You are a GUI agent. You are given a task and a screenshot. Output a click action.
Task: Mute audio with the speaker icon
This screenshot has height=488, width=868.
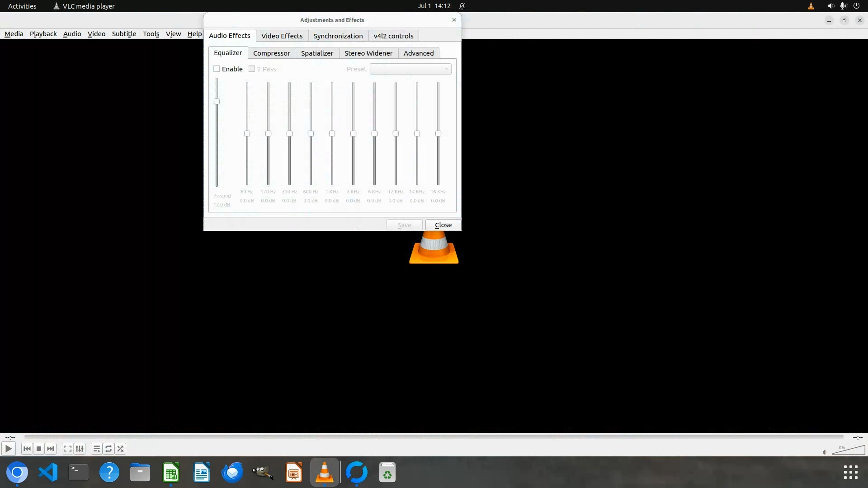[x=824, y=452]
